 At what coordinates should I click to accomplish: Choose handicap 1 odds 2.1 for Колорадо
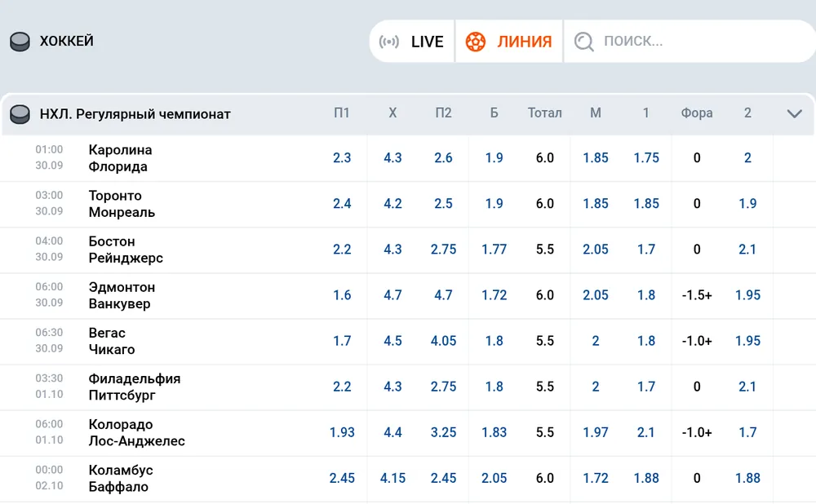pyautogui.click(x=645, y=432)
